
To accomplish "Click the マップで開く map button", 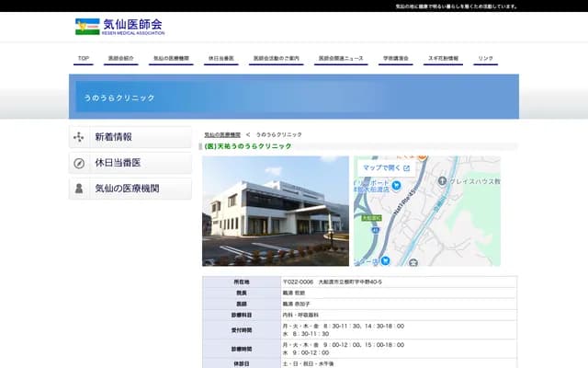I will point(386,168).
